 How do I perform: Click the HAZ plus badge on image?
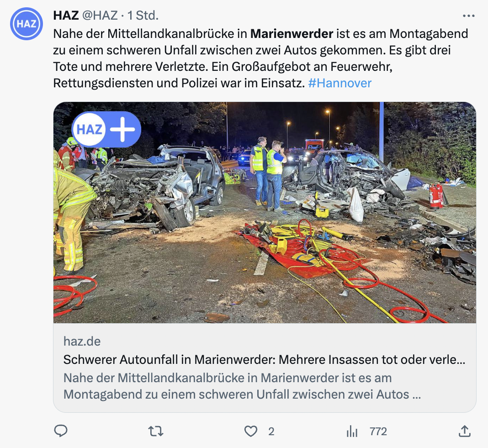click(x=106, y=129)
